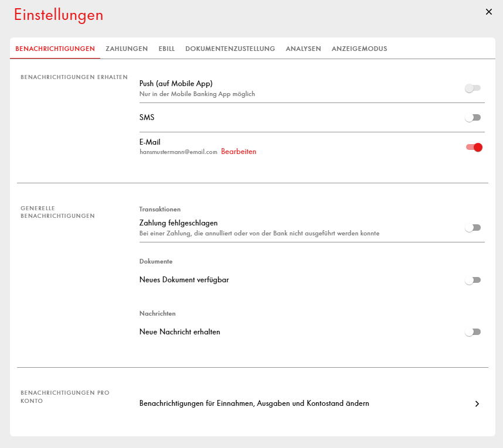
Task: Switch on the Neue Nachricht erhalten toggle
Action: (473, 332)
